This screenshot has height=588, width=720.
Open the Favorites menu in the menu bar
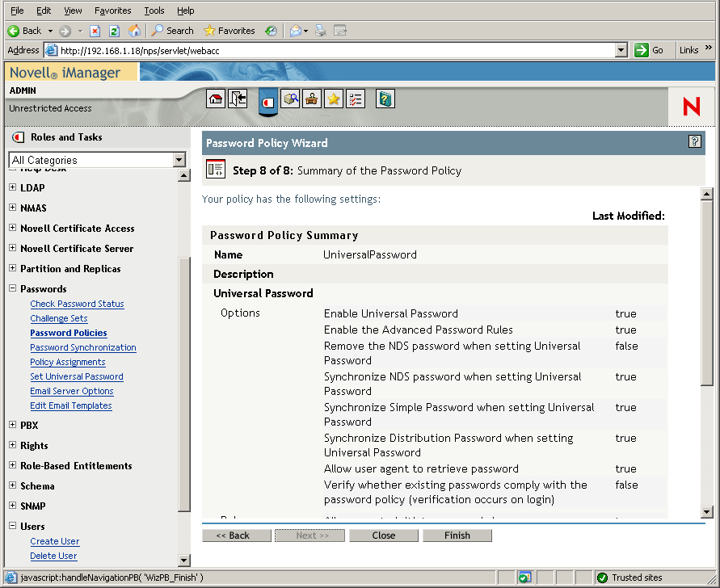[112, 10]
